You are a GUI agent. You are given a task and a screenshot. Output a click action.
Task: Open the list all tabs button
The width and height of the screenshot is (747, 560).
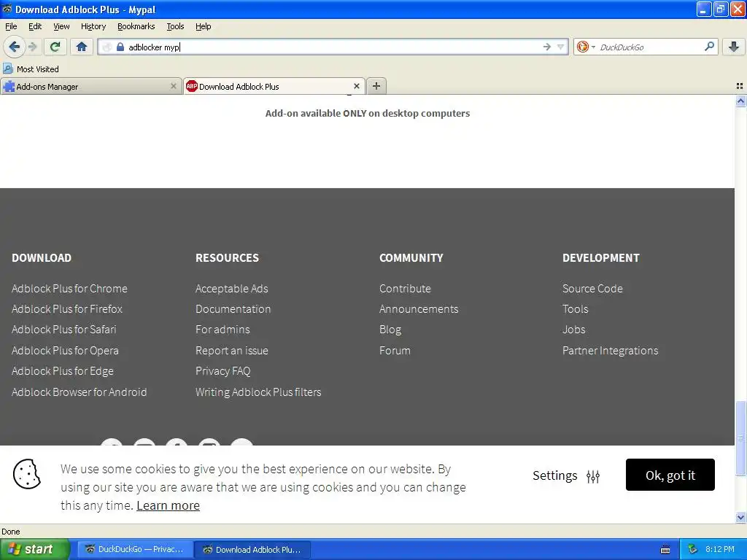(x=740, y=86)
